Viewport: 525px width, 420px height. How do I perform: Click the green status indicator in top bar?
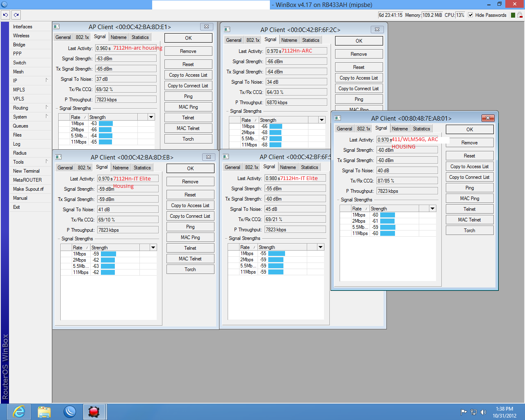tap(513, 15)
